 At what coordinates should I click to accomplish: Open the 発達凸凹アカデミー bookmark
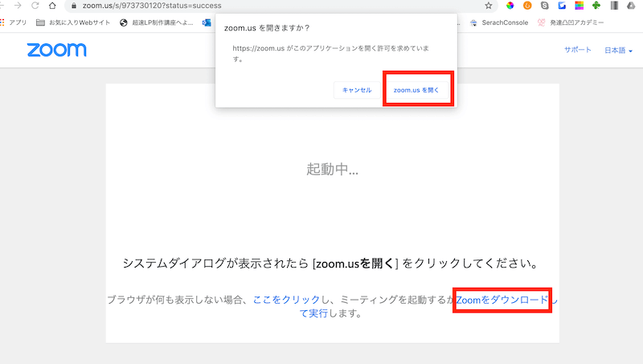pyautogui.click(x=571, y=22)
